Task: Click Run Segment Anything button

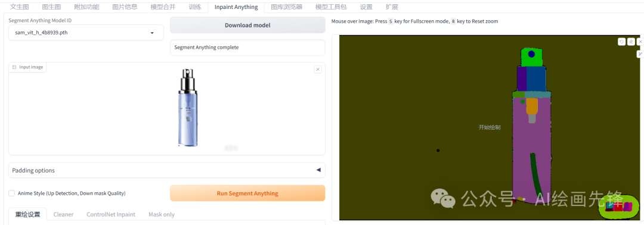Action: point(247,193)
